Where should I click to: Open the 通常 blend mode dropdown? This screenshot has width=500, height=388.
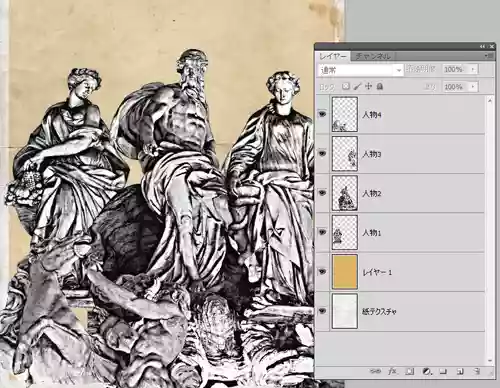(360, 70)
